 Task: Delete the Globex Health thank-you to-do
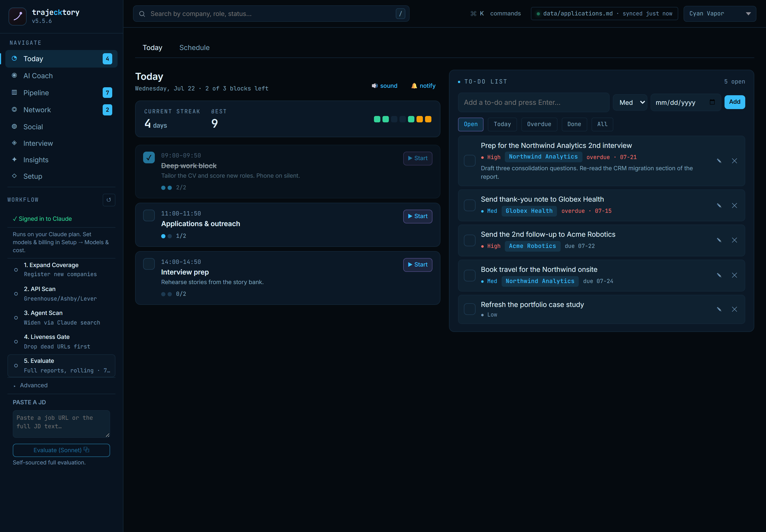tap(734, 206)
